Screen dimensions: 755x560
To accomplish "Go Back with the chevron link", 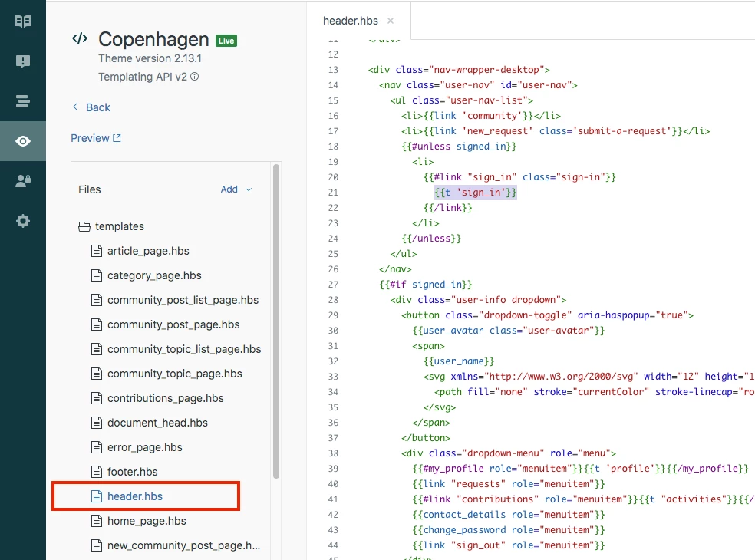I will pos(91,107).
